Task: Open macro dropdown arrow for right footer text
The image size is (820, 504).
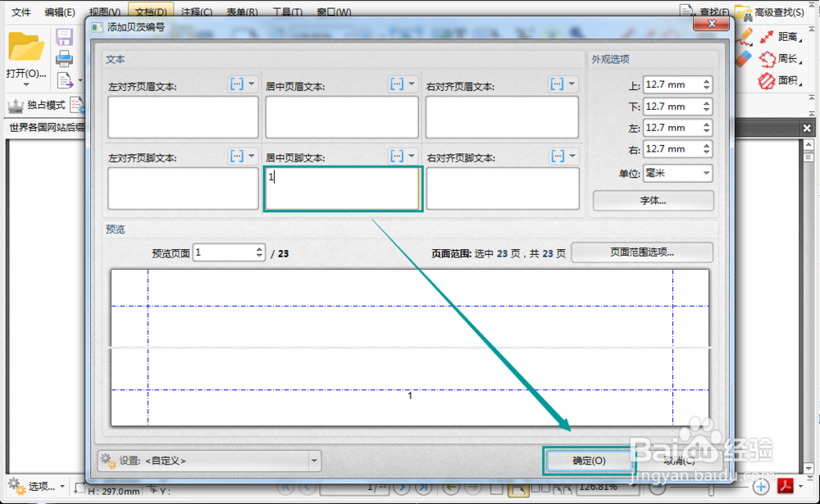Action: coord(572,156)
